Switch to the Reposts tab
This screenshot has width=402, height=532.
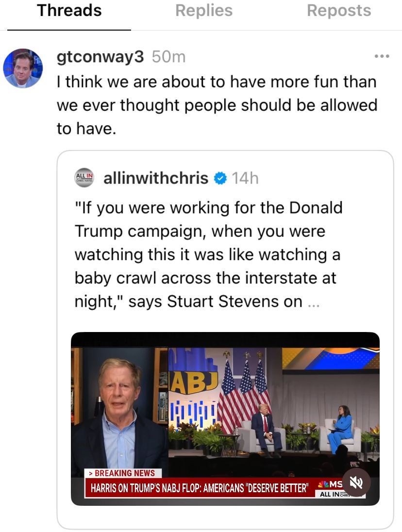click(x=339, y=11)
